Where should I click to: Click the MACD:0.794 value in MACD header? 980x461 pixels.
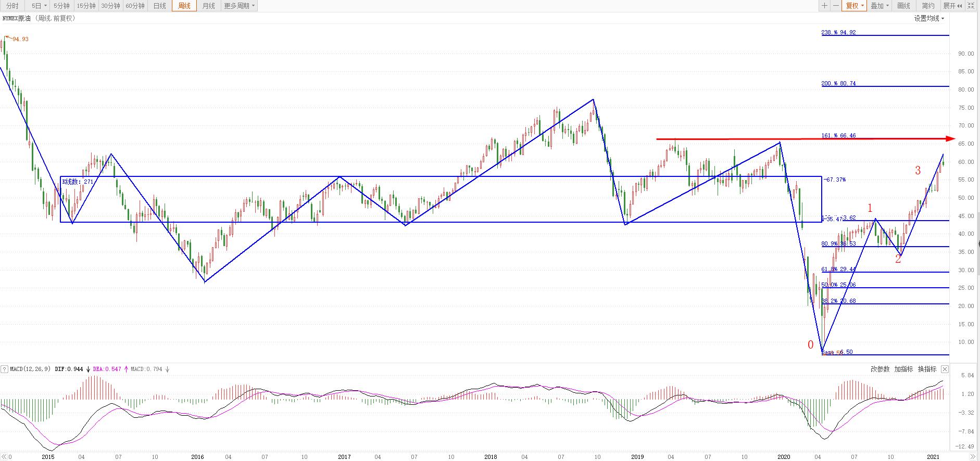coord(146,369)
